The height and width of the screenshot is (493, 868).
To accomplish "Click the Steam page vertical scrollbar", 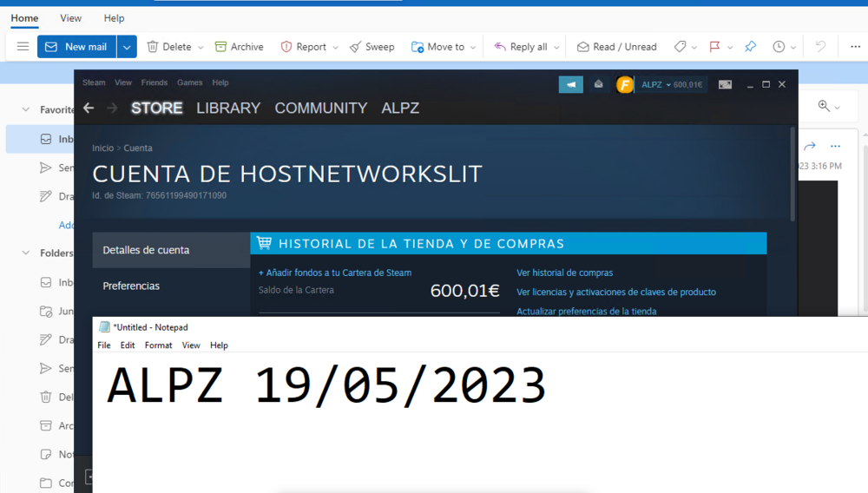I will 792,174.
